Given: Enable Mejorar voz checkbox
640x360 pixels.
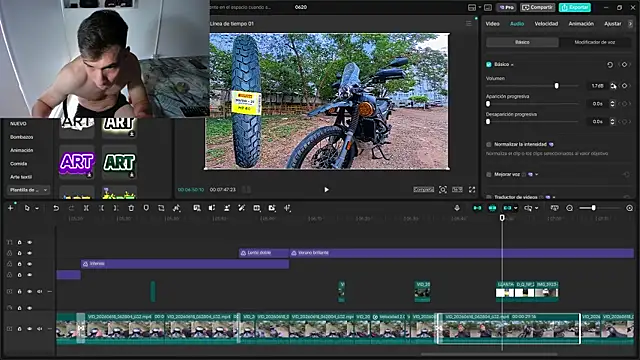Looking at the screenshot, I should 489,175.
